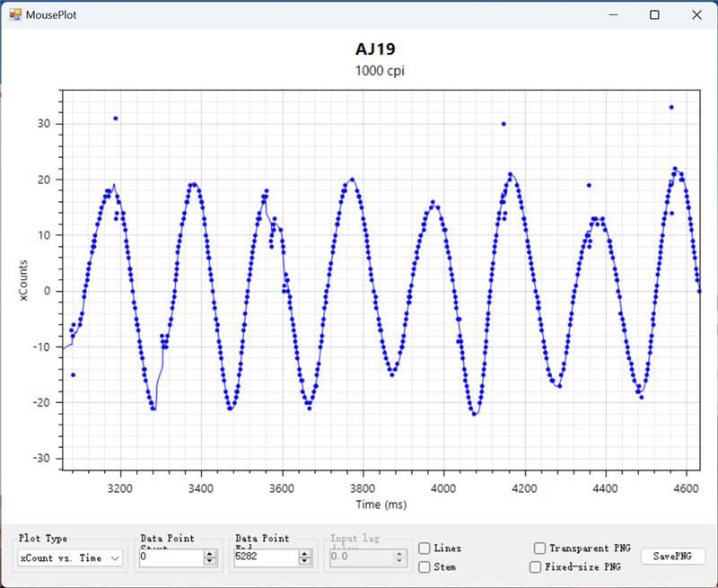Increase Data Point Start with up arrow

click(210, 554)
